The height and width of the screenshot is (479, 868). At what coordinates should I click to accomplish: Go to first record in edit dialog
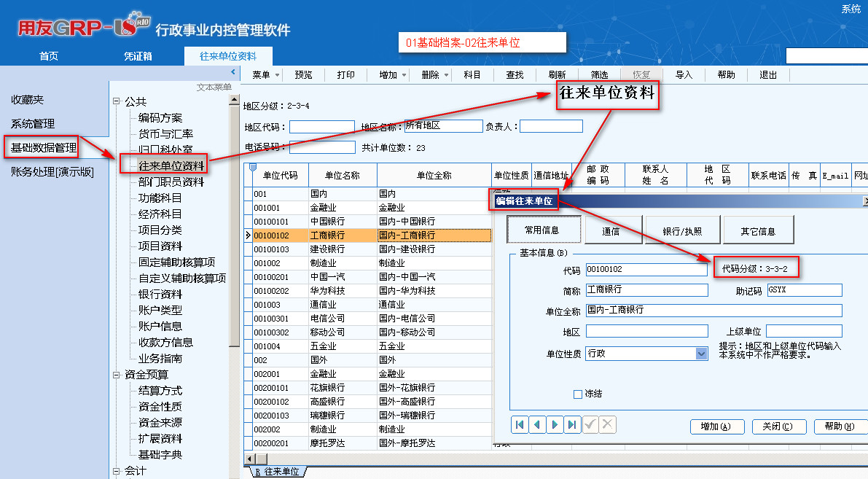[520, 424]
